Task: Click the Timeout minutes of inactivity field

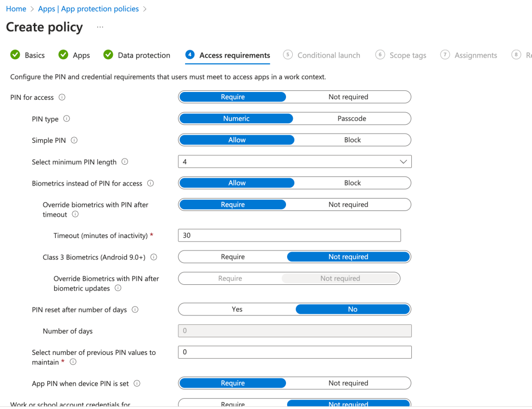Action: (x=289, y=235)
